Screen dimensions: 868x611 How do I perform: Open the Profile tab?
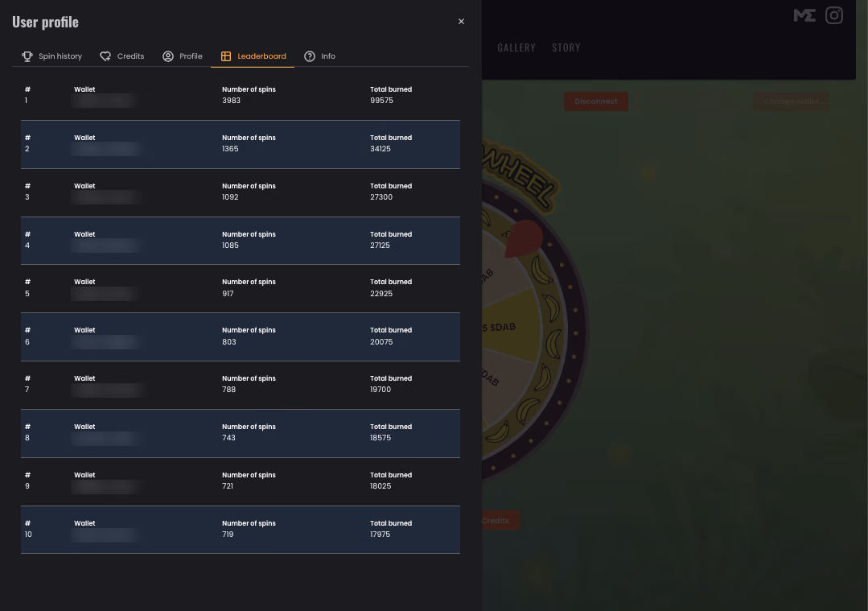click(x=182, y=56)
